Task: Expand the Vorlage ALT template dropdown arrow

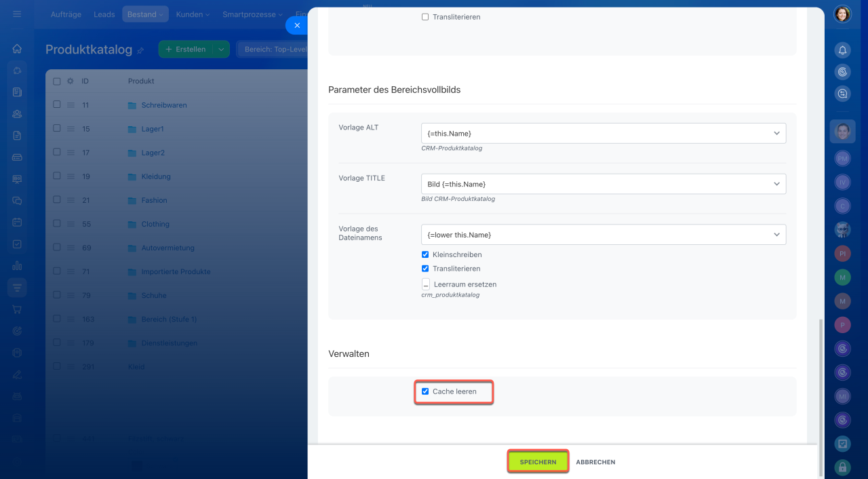Action: pyautogui.click(x=776, y=134)
